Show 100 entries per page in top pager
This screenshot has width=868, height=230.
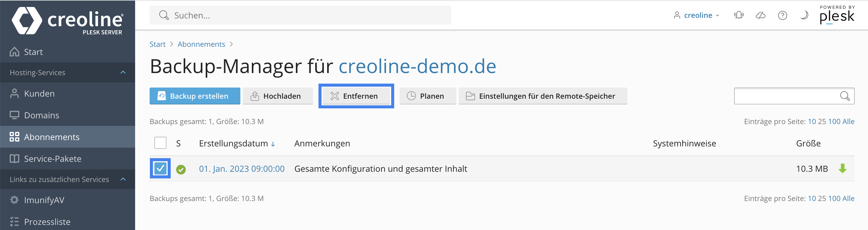coord(834,121)
